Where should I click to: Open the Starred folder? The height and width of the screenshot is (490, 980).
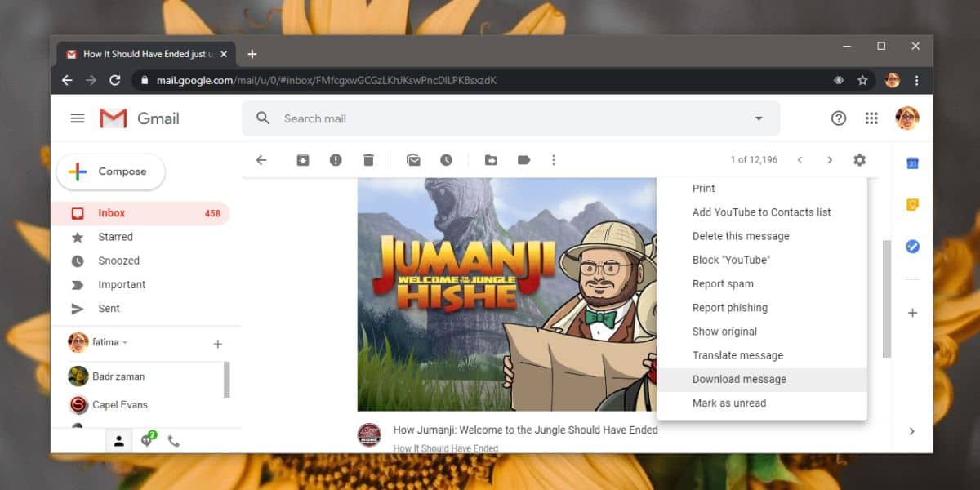click(x=140, y=237)
